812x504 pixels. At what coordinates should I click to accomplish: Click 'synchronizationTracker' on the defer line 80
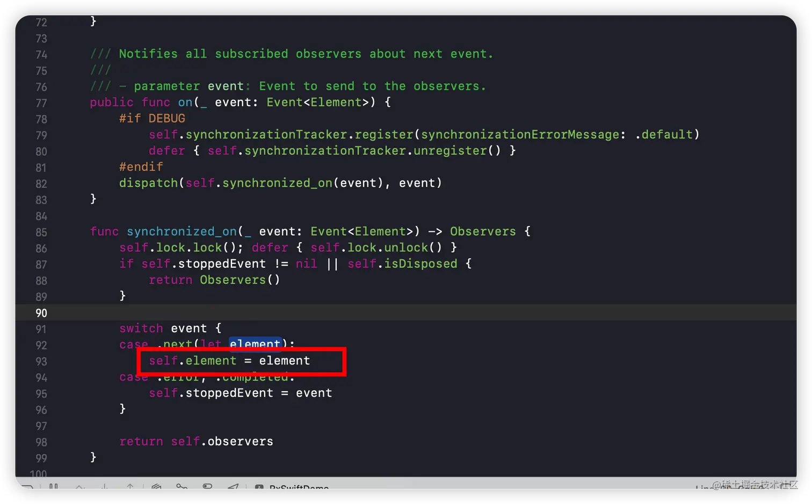click(325, 150)
